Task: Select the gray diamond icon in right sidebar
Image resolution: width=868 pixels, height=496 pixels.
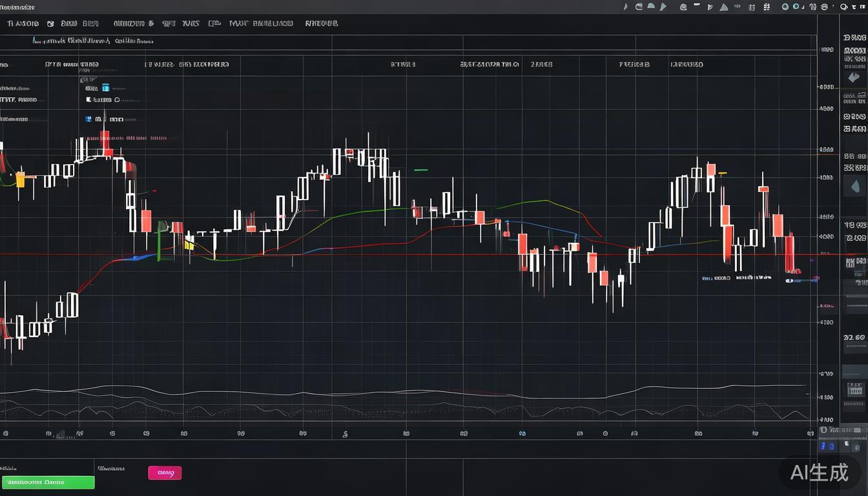Action: (854, 186)
